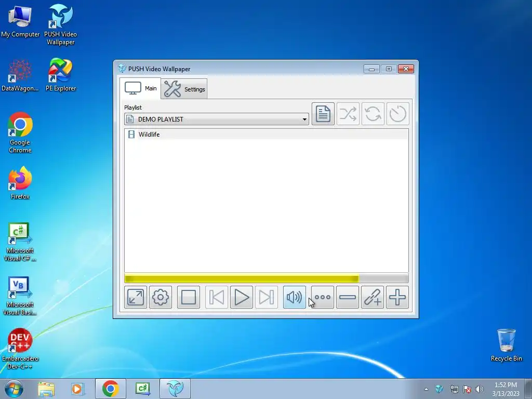This screenshot has width=532, height=399.
Task: Open the Settings tab
Action: (184, 89)
